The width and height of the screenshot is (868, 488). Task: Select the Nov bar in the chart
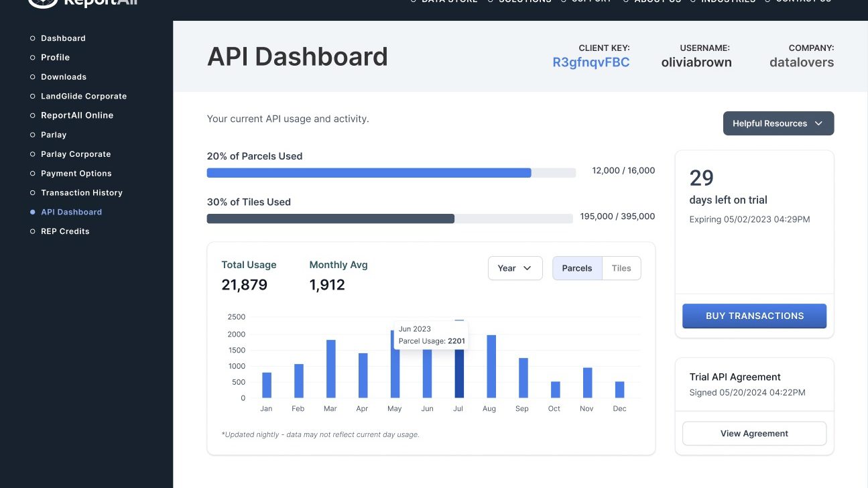click(587, 383)
